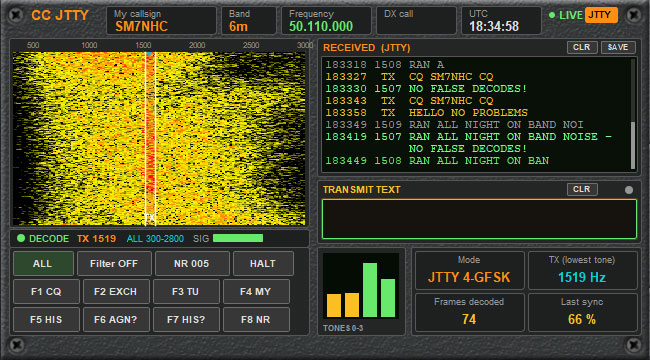Select the 183327 TX CQ SM7NHC CQ line
Screen dimensions: 650x360
tap(409, 77)
